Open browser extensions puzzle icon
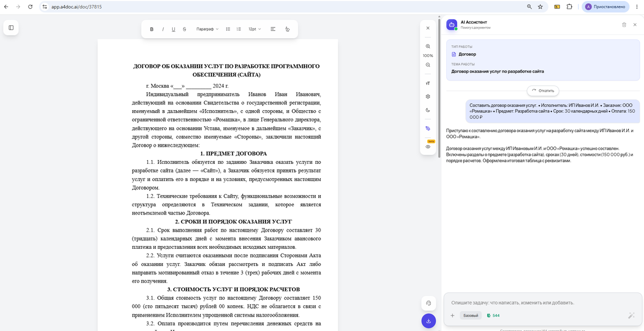This screenshot has width=644, height=331. pyautogui.click(x=569, y=6)
